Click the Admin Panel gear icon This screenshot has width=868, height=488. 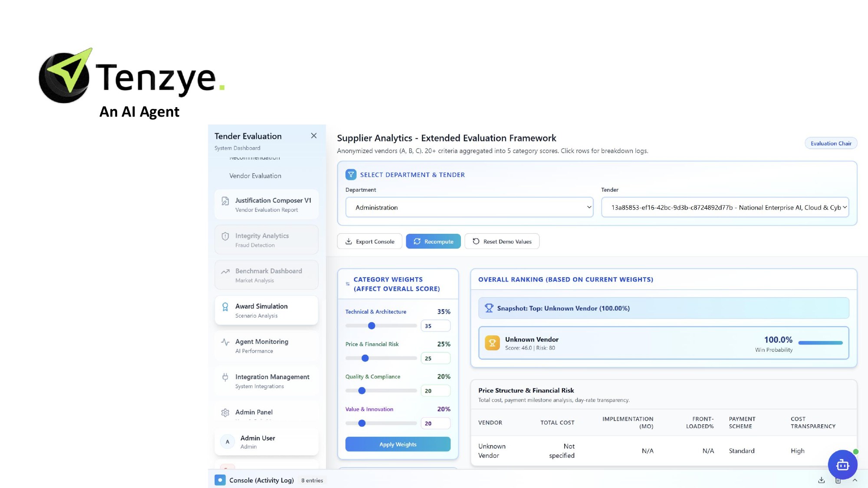coord(225,413)
